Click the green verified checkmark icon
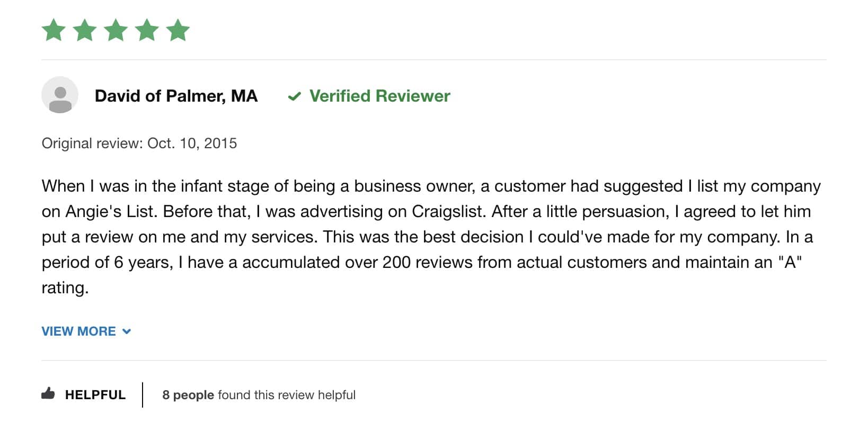Screen dimensions: 868x432 (x=294, y=96)
